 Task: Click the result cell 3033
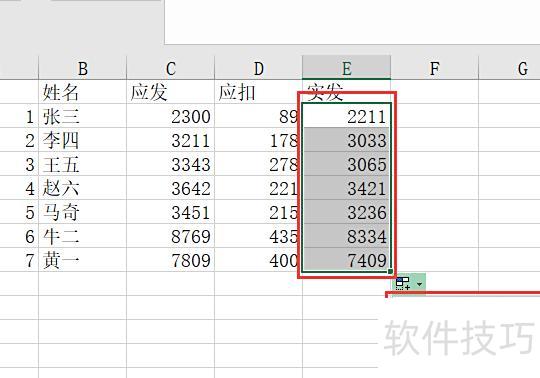click(346, 140)
